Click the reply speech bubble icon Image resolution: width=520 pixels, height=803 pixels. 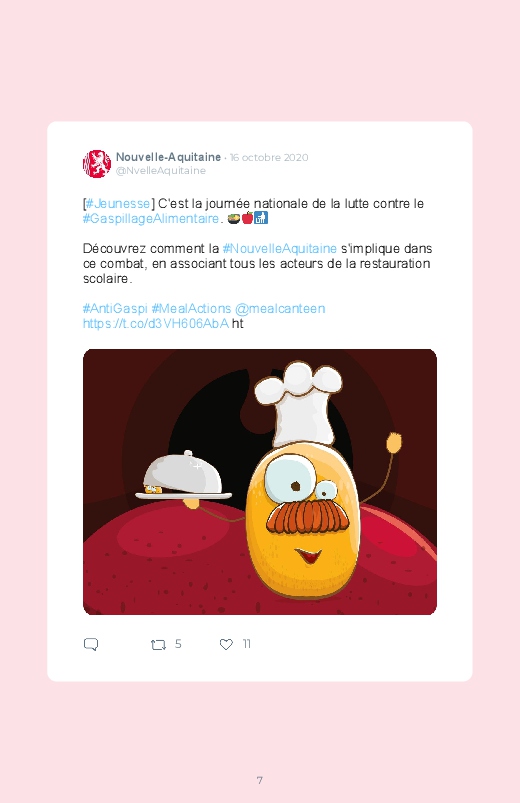pyautogui.click(x=91, y=644)
